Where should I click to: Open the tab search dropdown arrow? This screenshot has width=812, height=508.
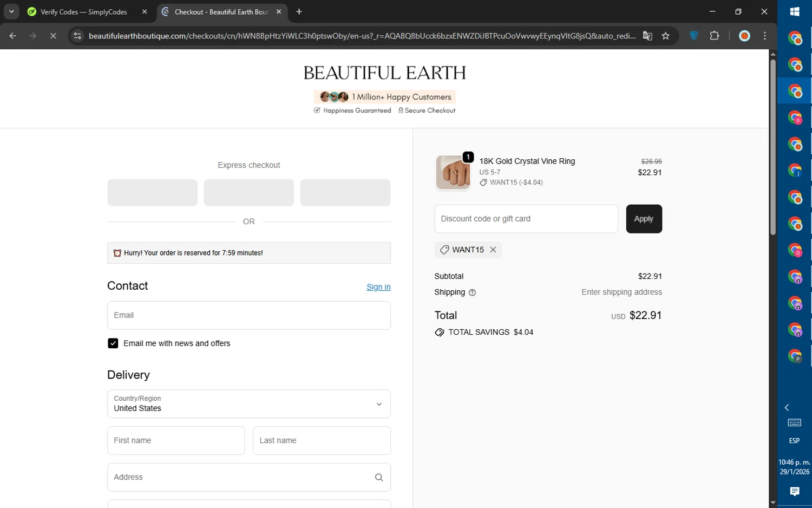pos(11,11)
